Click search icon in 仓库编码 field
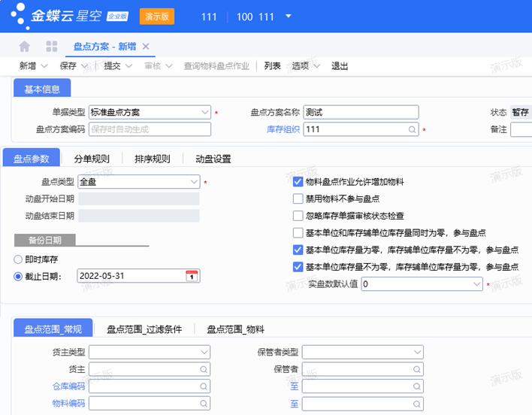This screenshot has height=415, width=532. pyautogui.click(x=204, y=386)
